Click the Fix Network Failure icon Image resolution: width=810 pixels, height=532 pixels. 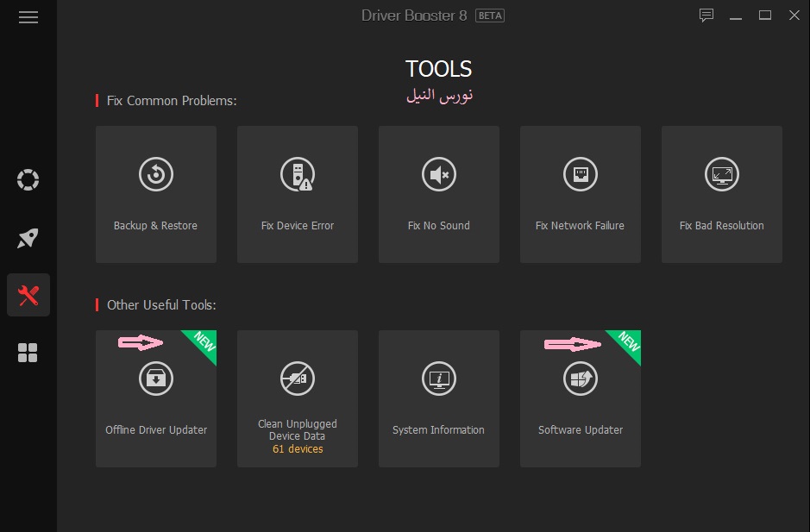[x=581, y=175]
